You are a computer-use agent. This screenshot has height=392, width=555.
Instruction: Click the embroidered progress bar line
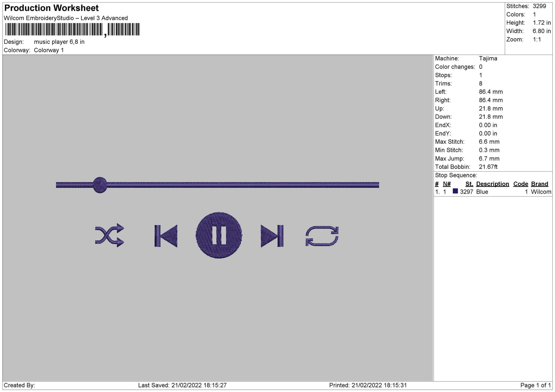(x=217, y=185)
